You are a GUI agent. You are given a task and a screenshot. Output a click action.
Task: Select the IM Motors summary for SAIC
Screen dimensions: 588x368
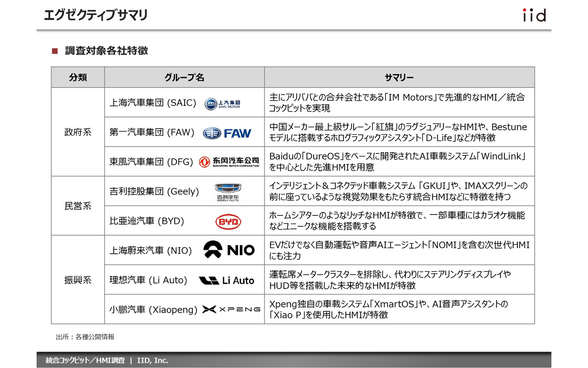[x=397, y=102]
